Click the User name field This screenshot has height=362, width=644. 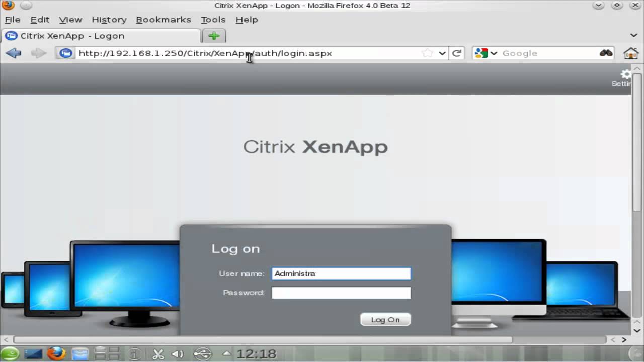click(x=341, y=274)
